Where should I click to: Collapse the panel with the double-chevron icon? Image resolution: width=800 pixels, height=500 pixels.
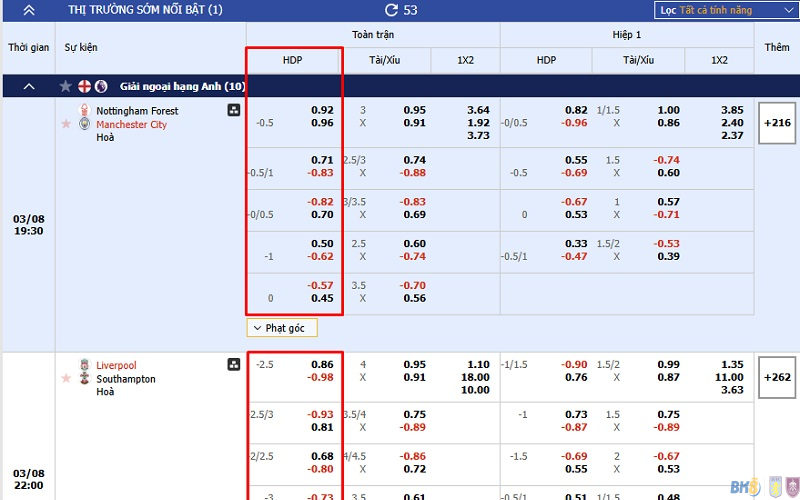(28, 10)
